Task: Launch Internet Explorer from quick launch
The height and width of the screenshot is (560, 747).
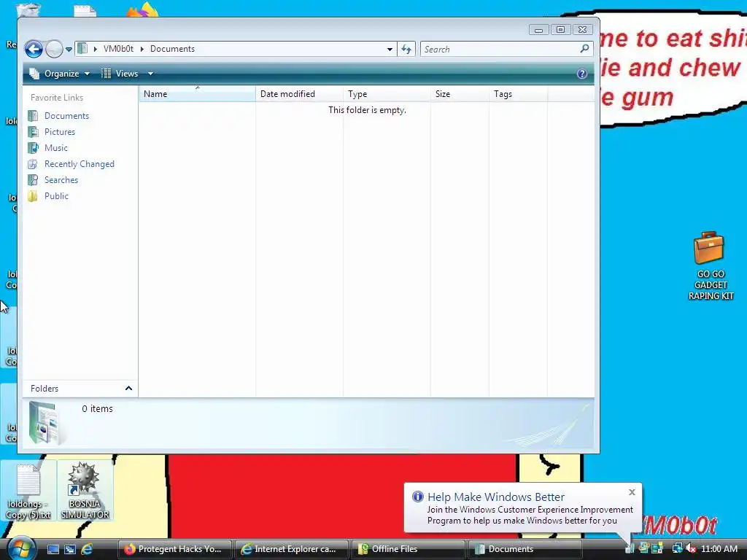Action: pos(88,549)
